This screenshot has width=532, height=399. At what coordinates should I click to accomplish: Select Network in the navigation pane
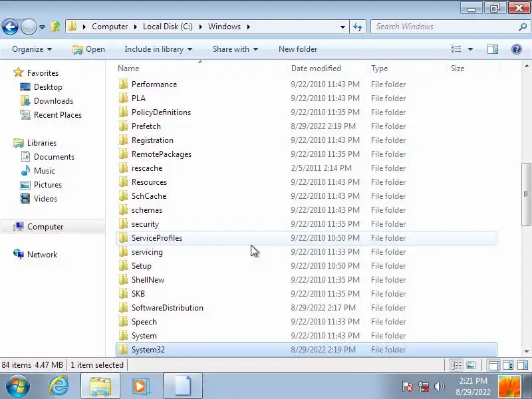coord(35,255)
